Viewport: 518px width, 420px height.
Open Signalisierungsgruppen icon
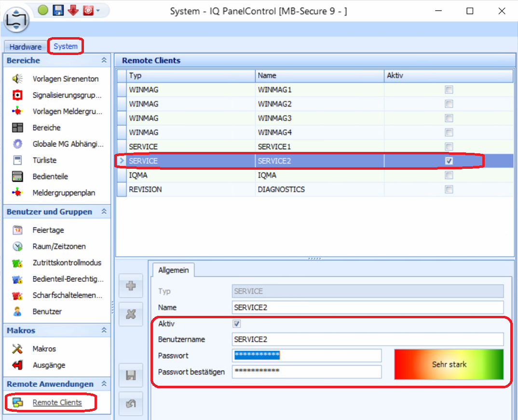tap(17, 95)
